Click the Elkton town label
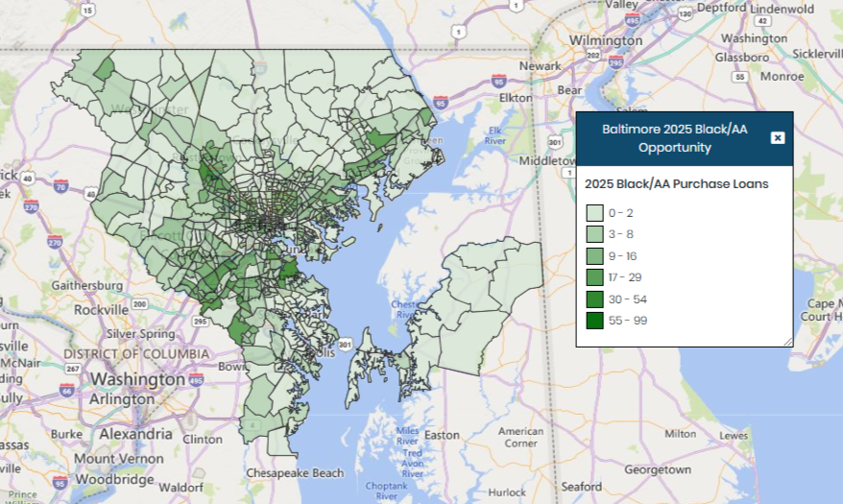Image resolution: width=843 pixels, height=504 pixels. coord(516,98)
